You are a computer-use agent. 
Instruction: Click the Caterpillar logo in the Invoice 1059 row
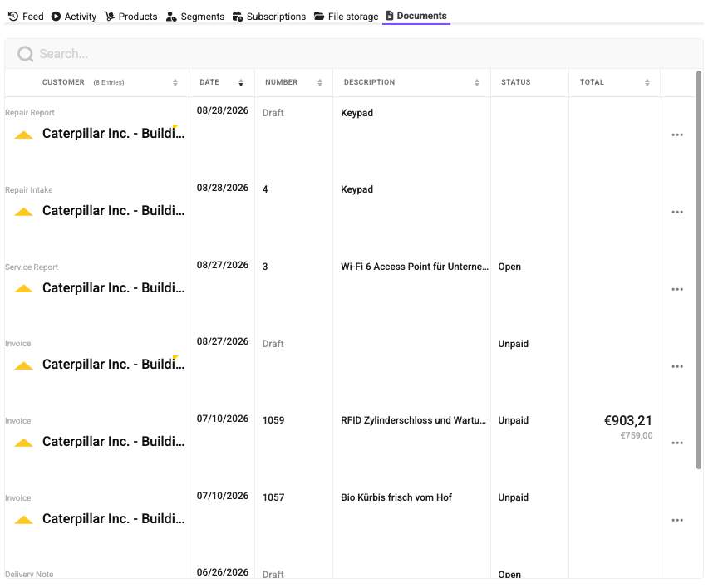point(23,443)
